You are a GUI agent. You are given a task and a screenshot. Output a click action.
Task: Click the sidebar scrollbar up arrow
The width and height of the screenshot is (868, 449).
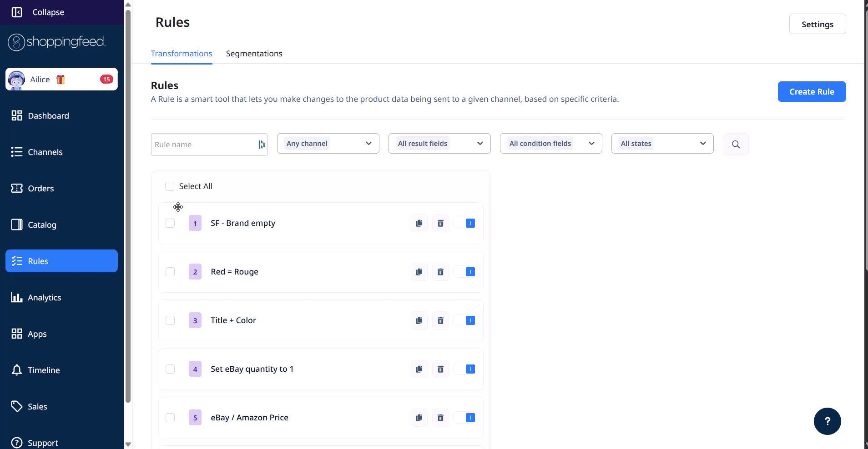[x=128, y=5]
